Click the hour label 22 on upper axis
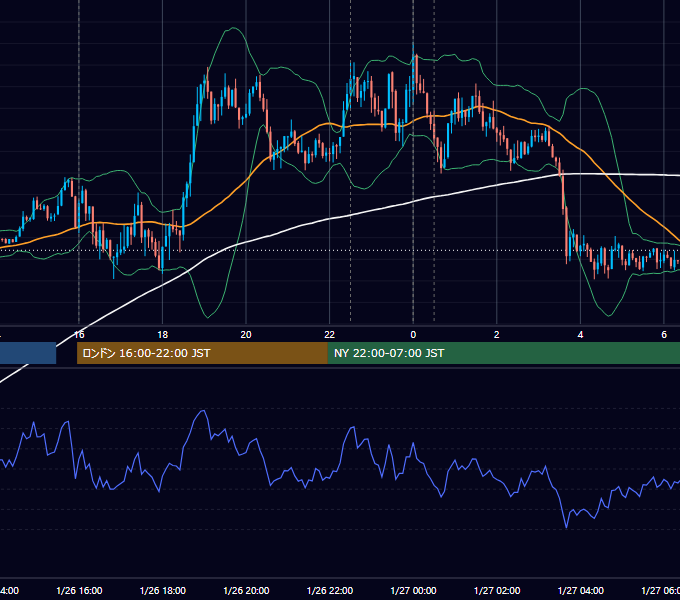 point(330,335)
